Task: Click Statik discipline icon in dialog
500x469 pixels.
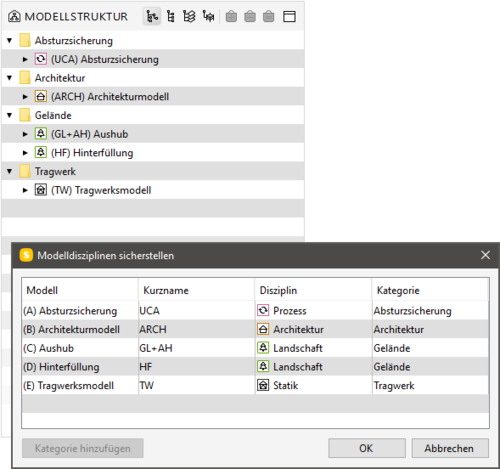Action: [x=263, y=385]
